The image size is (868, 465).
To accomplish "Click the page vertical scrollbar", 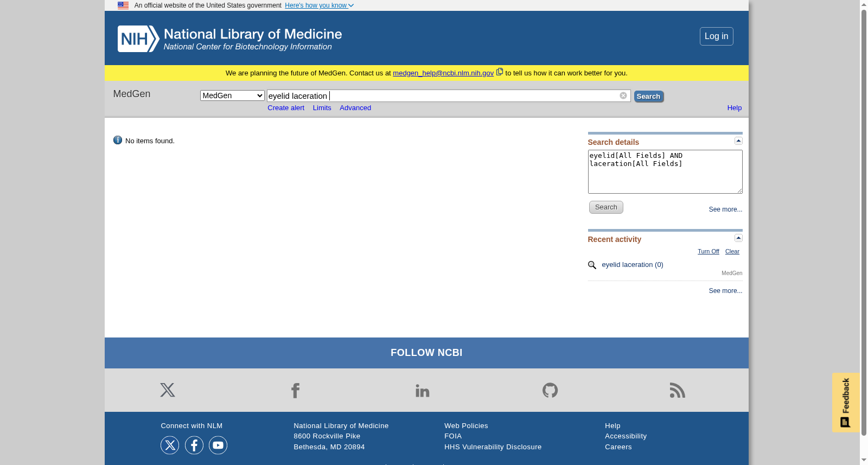I will pos(864,222).
